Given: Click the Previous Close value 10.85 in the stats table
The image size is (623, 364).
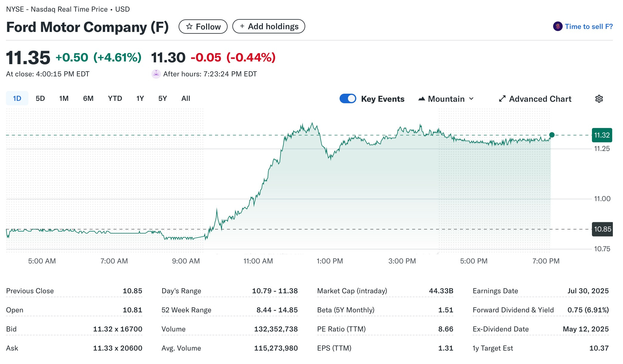Looking at the screenshot, I should click(x=132, y=291).
